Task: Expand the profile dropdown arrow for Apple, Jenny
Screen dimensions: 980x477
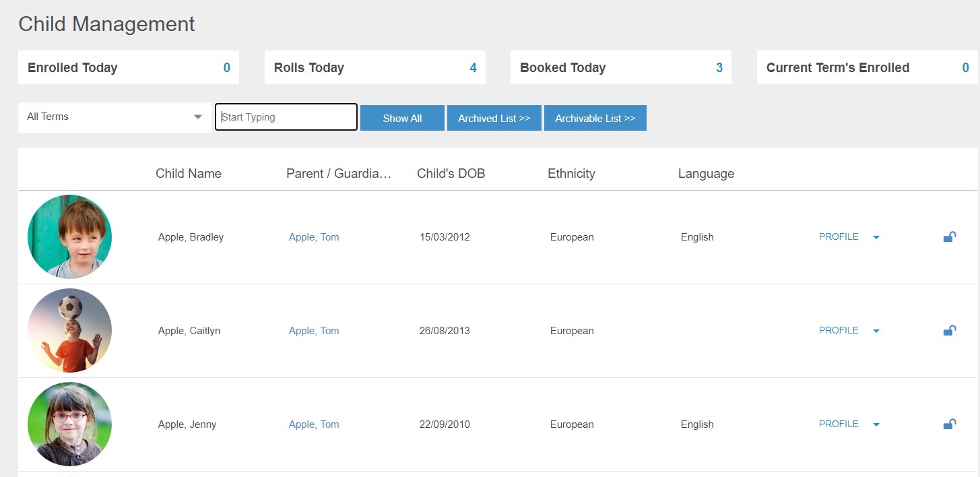Action: [x=876, y=424]
